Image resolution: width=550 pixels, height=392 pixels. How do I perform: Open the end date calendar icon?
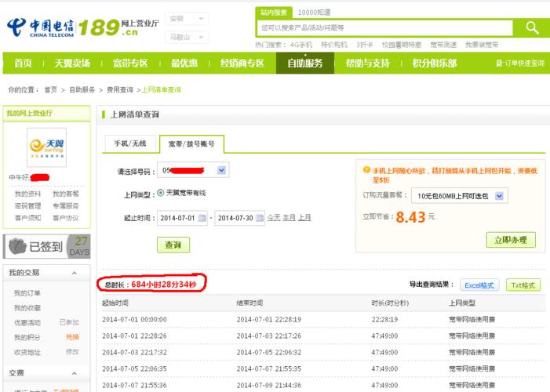(259, 217)
